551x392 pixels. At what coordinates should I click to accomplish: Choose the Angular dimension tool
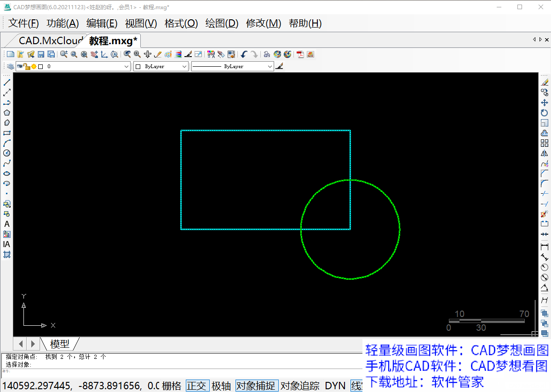544,288
